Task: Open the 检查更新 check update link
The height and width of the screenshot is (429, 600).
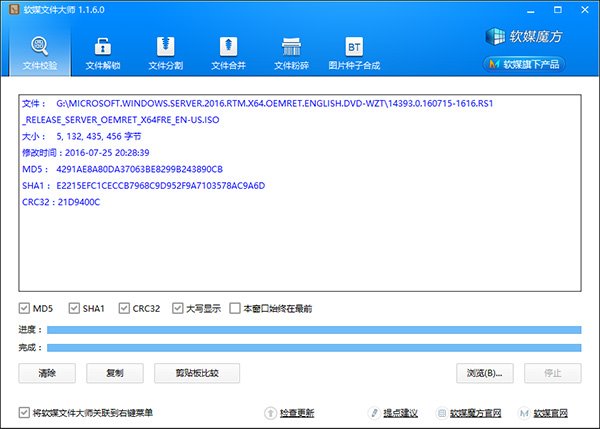Action: pos(297,413)
